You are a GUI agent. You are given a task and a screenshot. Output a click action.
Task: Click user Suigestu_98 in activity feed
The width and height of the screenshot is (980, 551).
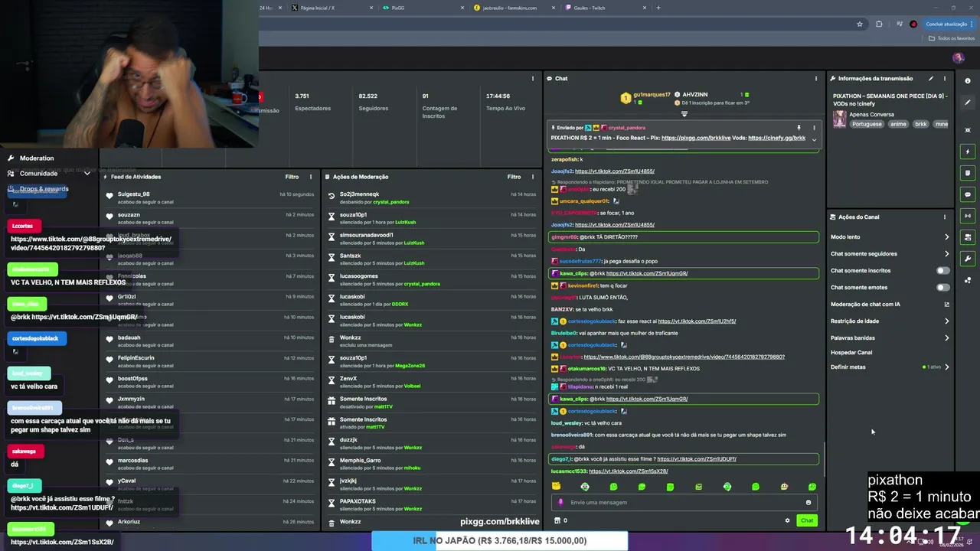[134, 194]
